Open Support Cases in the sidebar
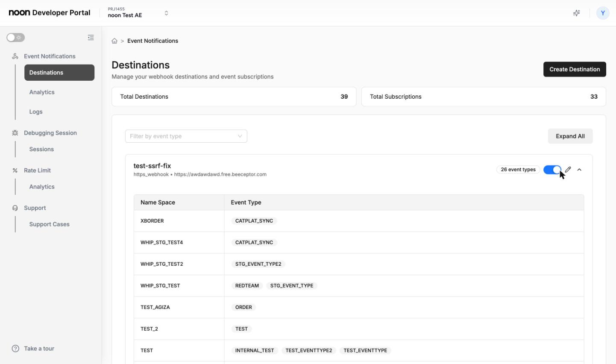616x364 pixels. click(x=49, y=224)
